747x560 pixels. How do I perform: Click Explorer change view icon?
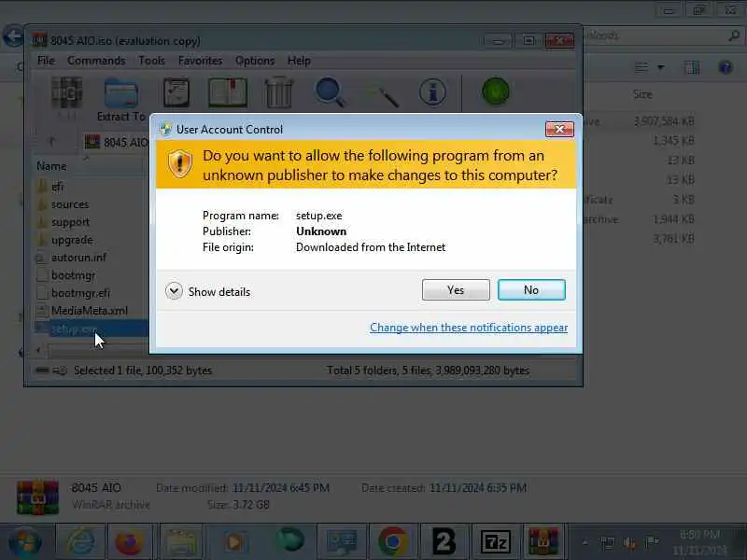(x=641, y=67)
